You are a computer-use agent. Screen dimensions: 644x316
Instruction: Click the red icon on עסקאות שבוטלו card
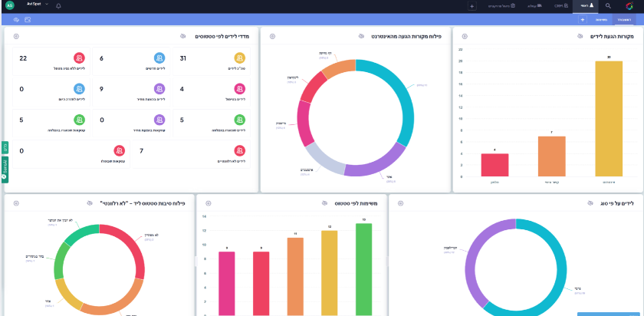[119, 151]
